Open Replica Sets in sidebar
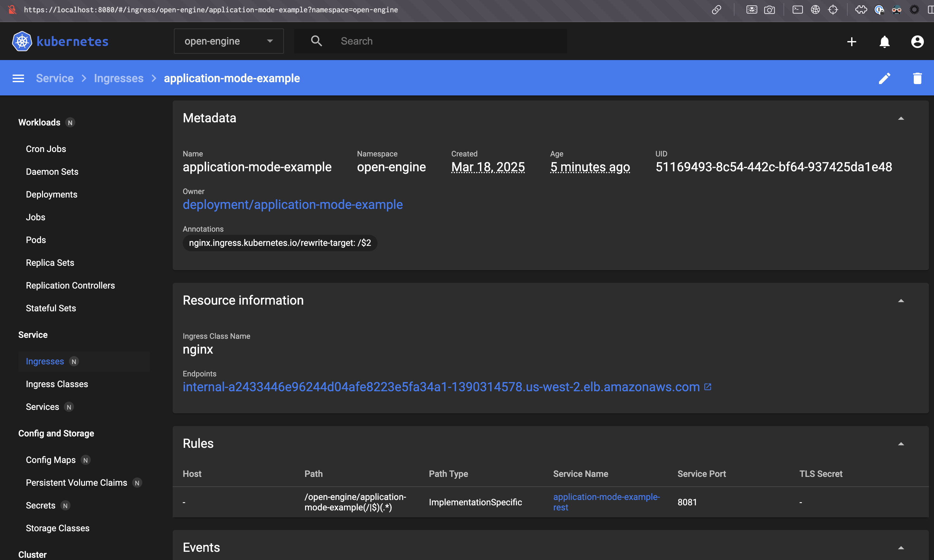 pos(50,263)
